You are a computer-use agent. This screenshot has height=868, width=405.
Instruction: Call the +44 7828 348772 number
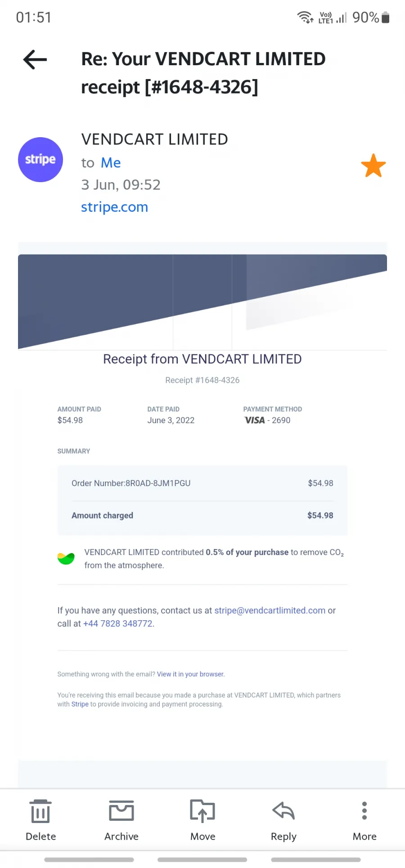(x=118, y=624)
